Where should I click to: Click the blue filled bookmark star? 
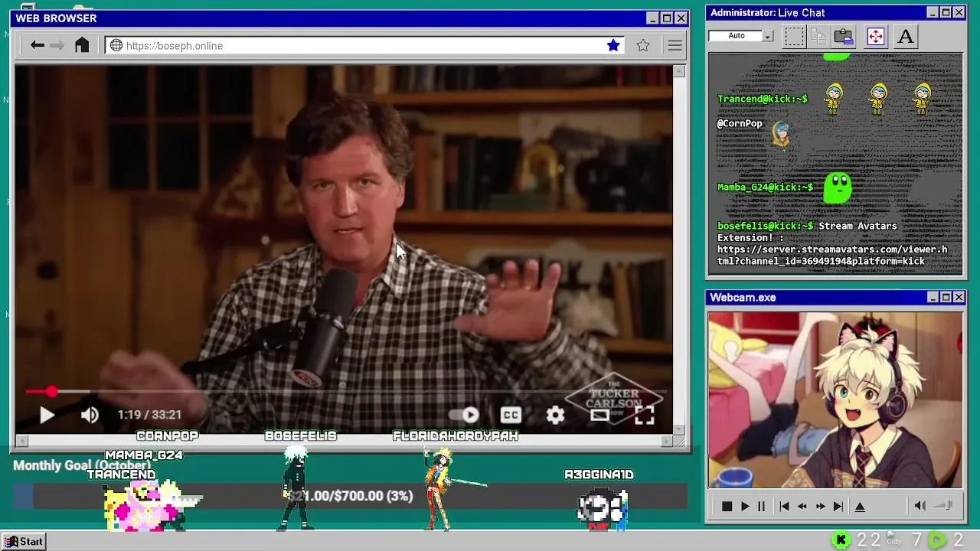point(613,46)
